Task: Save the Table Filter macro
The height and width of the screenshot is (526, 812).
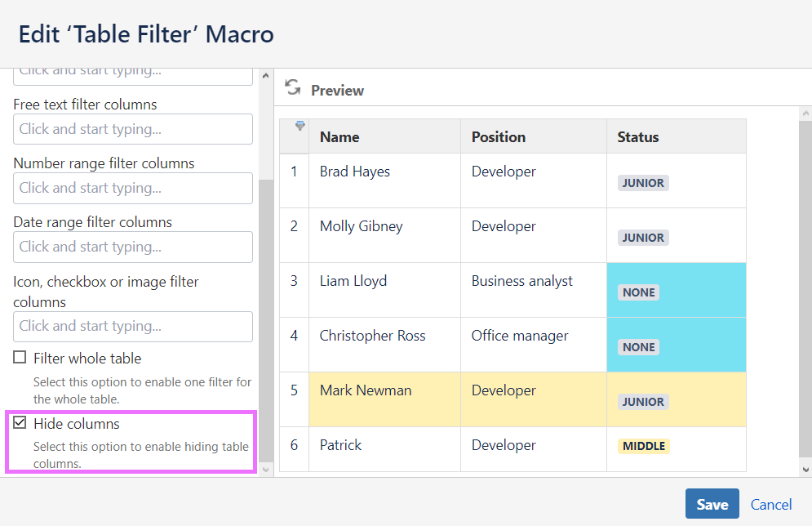Action: tap(712, 504)
